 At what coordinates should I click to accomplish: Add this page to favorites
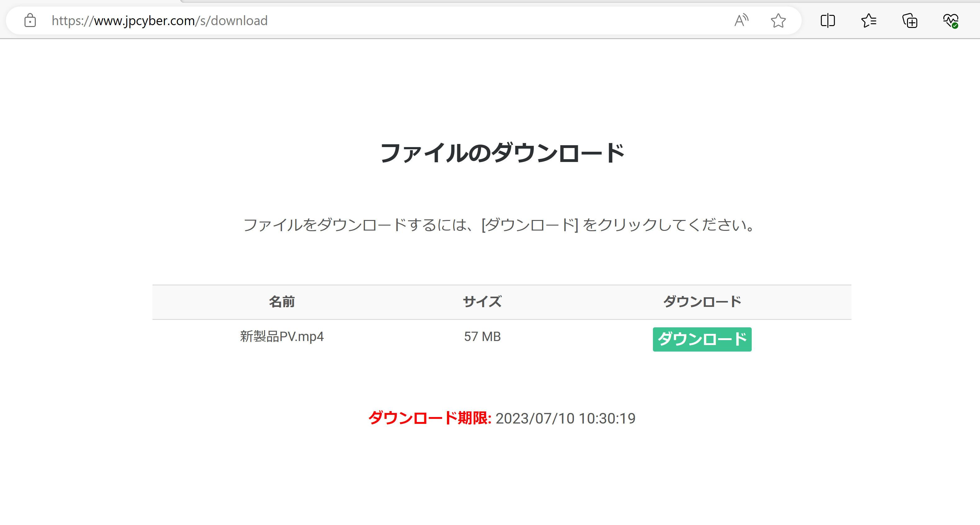(778, 20)
